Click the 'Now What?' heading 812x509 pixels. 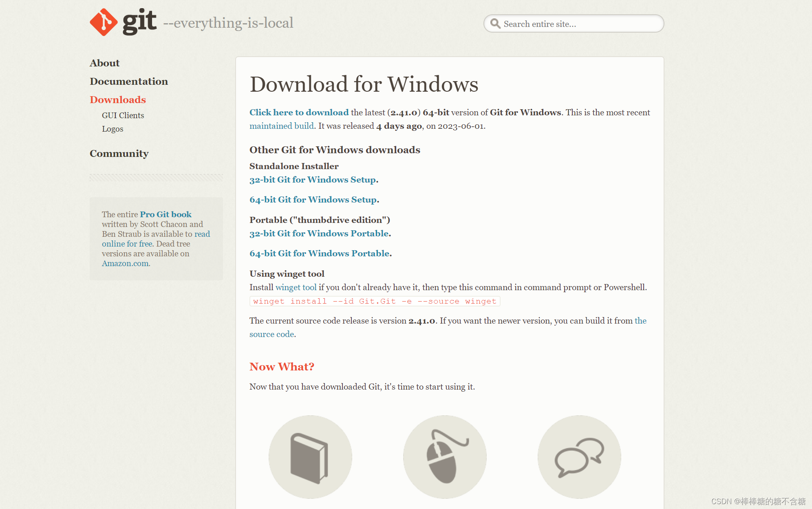[x=282, y=367]
